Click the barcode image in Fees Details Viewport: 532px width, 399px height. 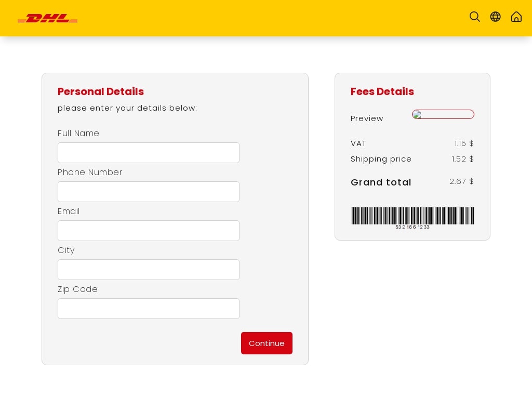pos(413,216)
